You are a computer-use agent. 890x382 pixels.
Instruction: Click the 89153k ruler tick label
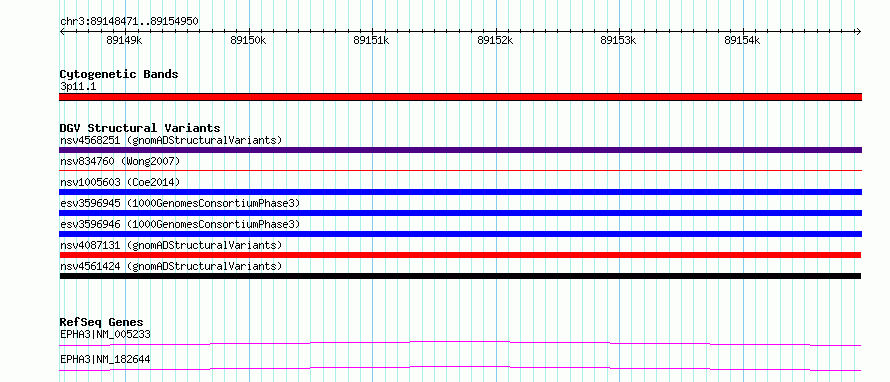(619, 41)
